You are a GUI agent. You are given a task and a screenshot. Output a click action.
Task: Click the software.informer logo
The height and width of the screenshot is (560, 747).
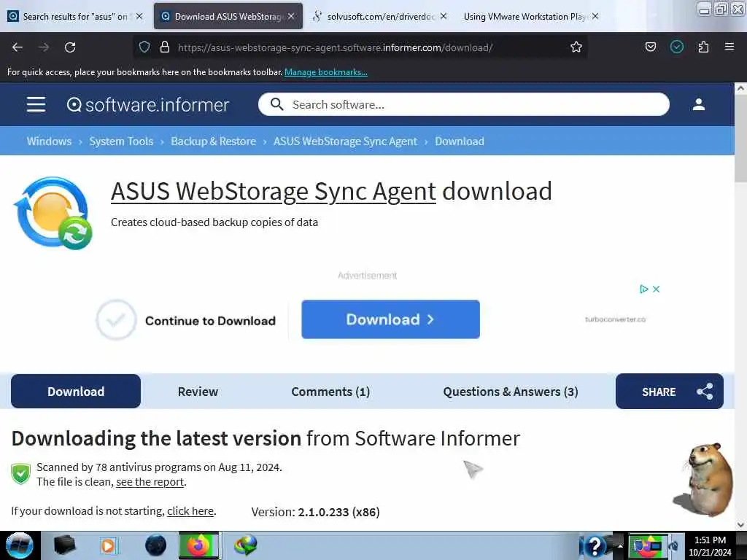148,105
